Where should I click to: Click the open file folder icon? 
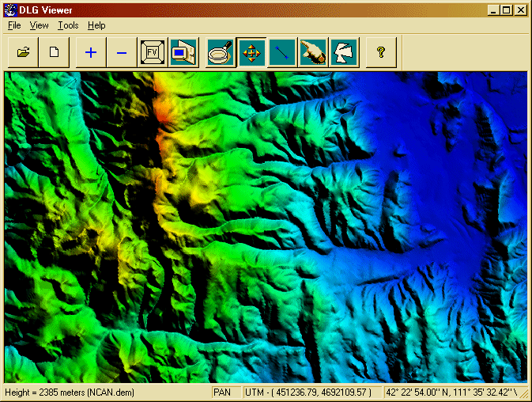[24, 53]
